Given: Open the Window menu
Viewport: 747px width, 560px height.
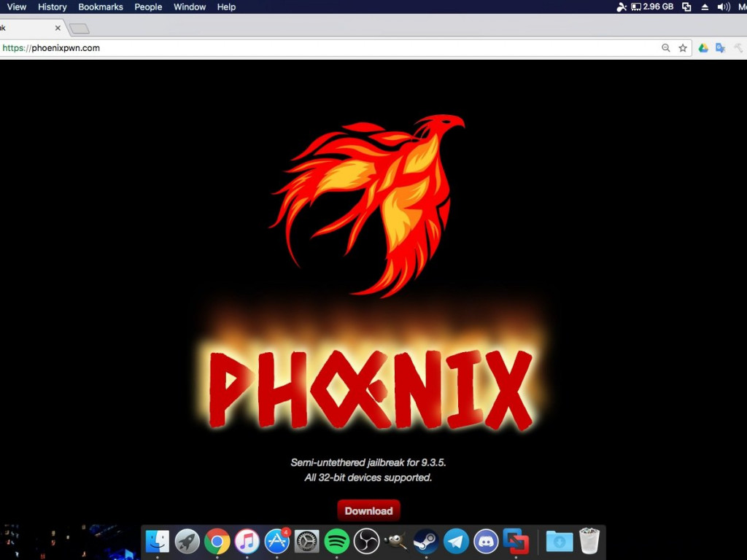Looking at the screenshot, I should click(190, 7).
